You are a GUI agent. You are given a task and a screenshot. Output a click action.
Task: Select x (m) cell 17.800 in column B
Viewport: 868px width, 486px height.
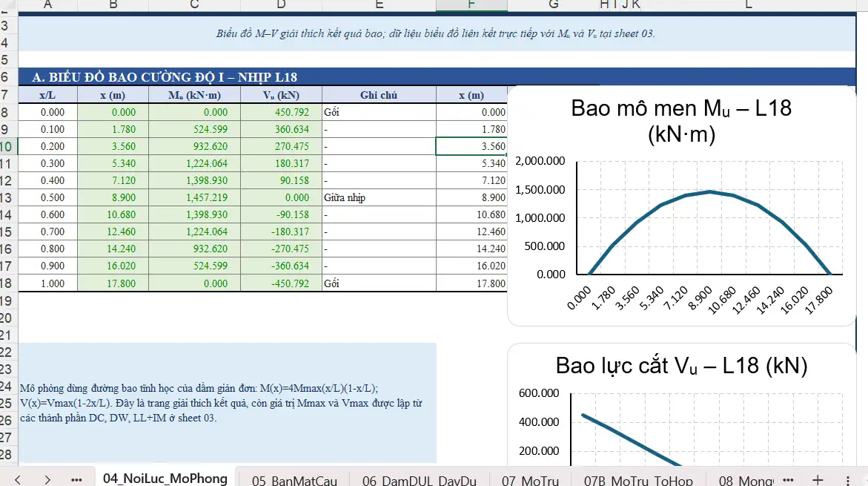(x=113, y=283)
